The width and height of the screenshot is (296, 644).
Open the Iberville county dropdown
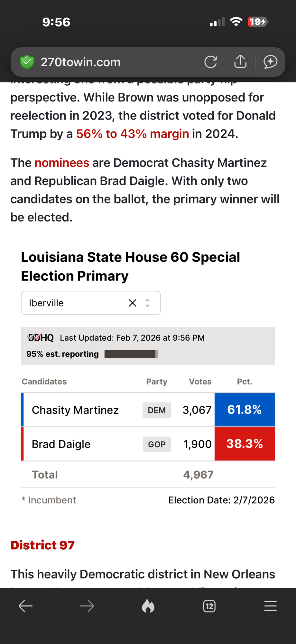(74, 303)
